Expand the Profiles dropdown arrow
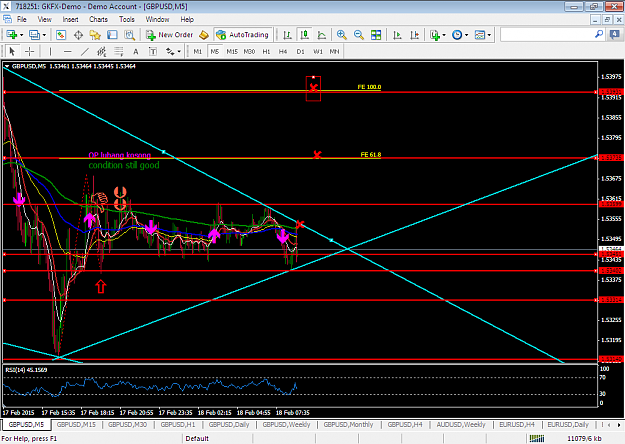This screenshot has height=444, width=625. 44,35
